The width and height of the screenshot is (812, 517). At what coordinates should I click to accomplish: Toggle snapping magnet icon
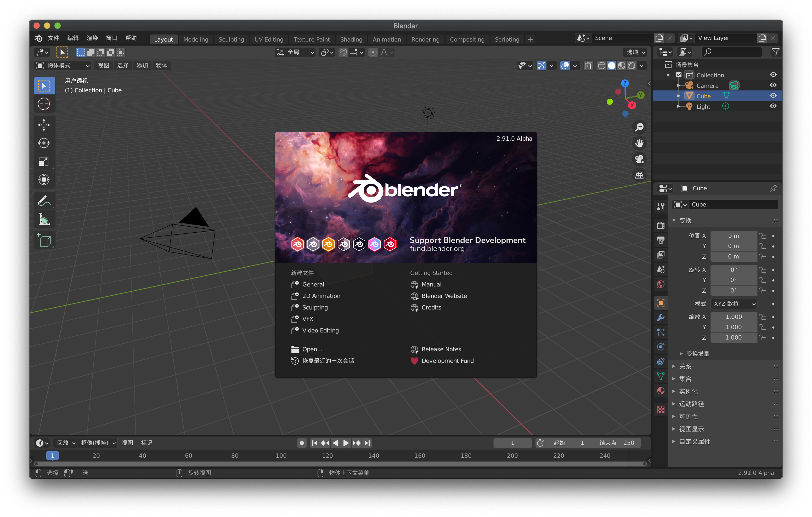[343, 52]
